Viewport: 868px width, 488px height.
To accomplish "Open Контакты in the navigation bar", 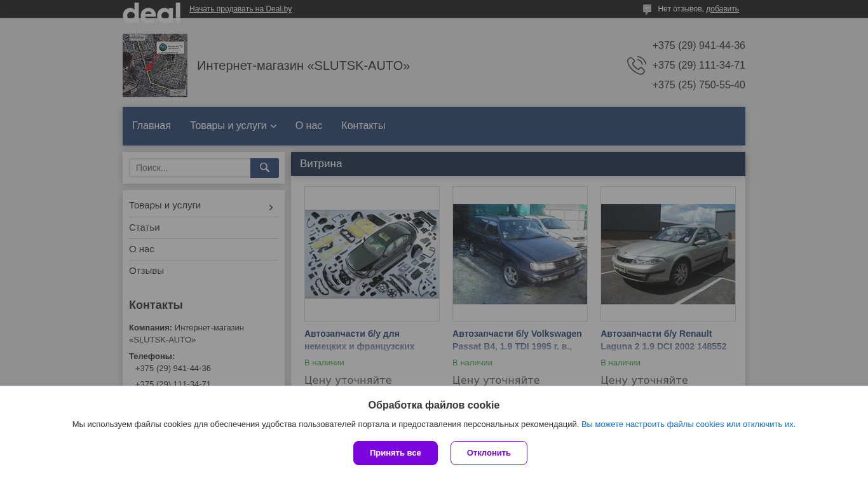I will click(363, 126).
